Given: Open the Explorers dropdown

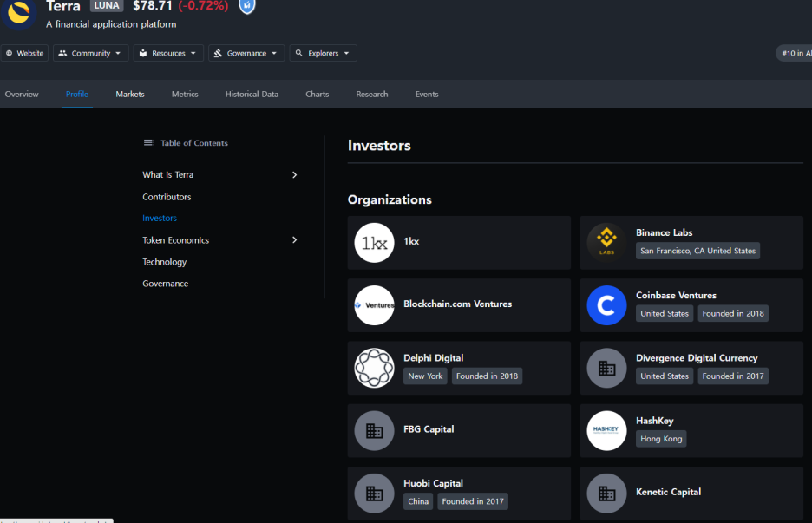Looking at the screenshot, I should tap(323, 53).
